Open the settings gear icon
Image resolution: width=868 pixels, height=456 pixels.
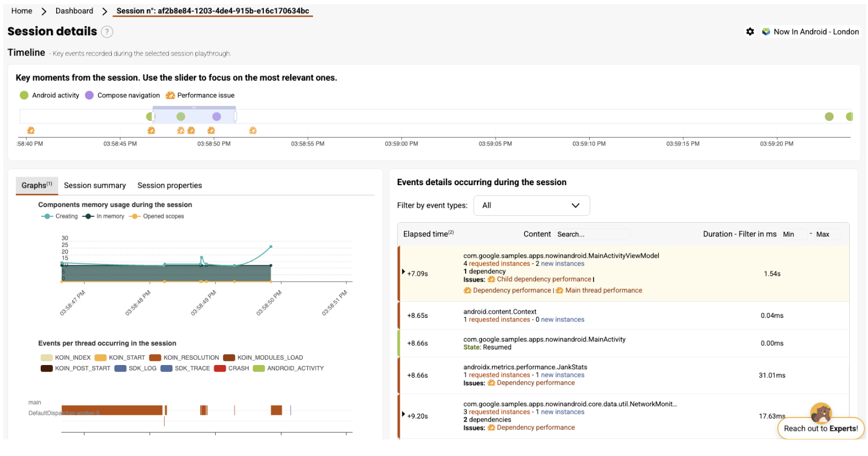pyautogui.click(x=750, y=32)
